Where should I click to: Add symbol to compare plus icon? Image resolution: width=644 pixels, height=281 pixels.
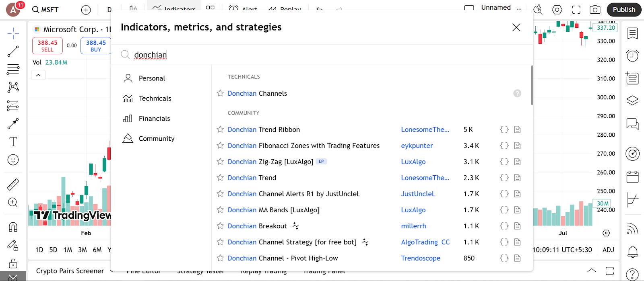86,10
